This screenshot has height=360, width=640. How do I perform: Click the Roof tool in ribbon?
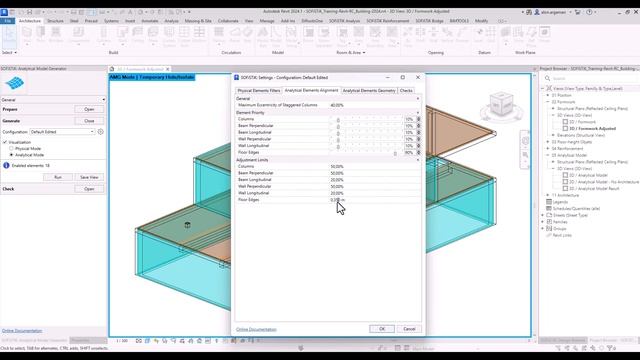tap(122, 33)
